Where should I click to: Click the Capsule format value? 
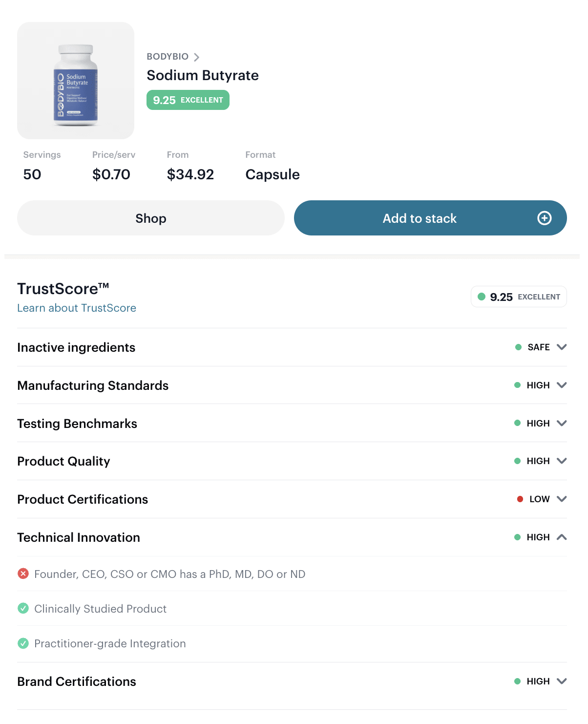tap(273, 174)
